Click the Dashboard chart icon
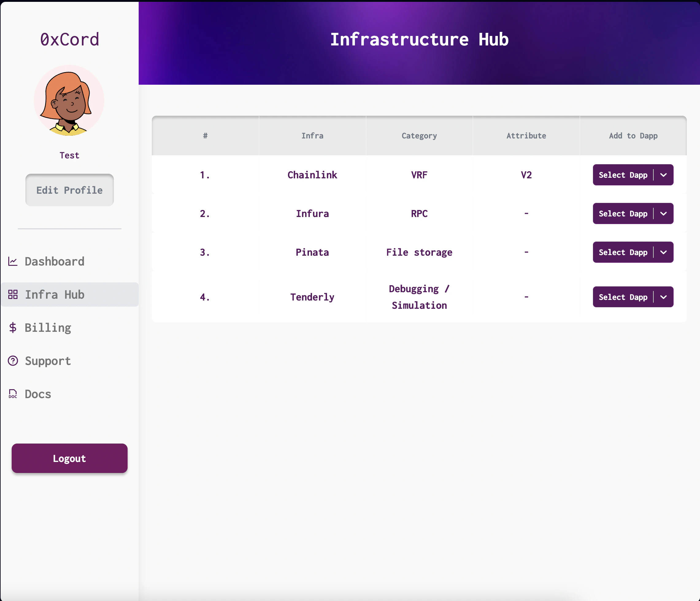Viewport: 700px width, 601px height. (x=13, y=261)
